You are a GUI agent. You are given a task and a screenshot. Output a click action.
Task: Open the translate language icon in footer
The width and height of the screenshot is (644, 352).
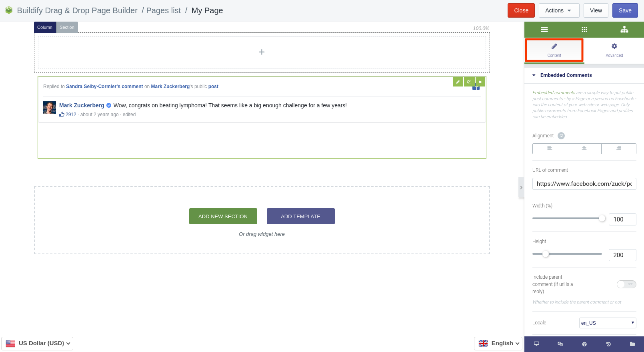pos(560,344)
